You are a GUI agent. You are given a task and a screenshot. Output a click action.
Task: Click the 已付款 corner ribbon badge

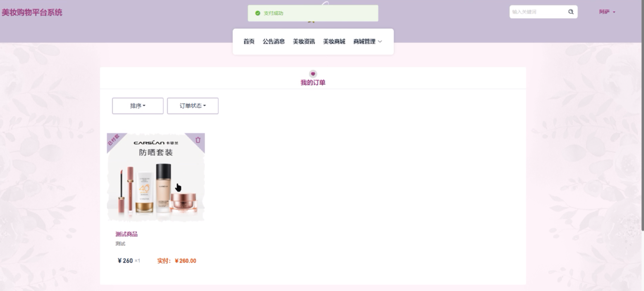(x=114, y=140)
